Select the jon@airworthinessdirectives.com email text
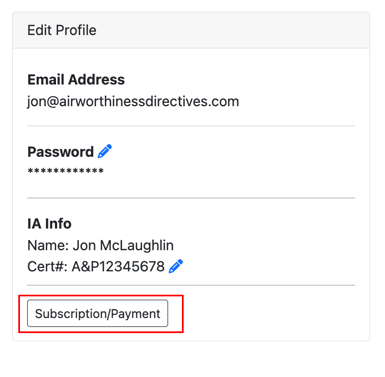The height and width of the screenshot is (377, 385). (x=133, y=101)
